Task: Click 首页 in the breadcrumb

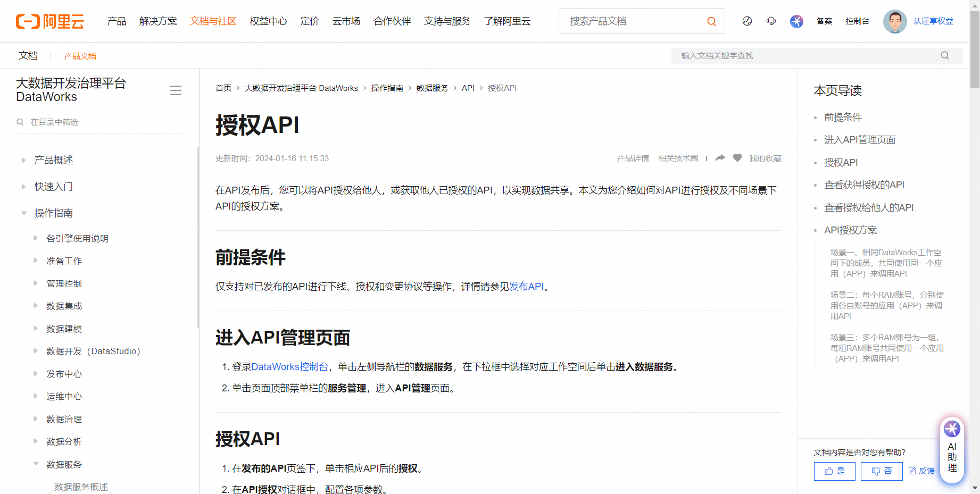Action: point(223,88)
